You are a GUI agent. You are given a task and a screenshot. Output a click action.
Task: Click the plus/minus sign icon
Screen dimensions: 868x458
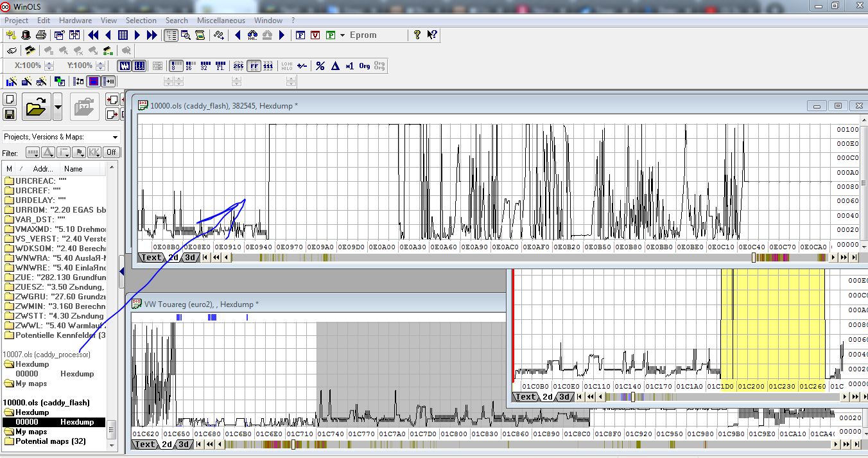pos(302,66)
